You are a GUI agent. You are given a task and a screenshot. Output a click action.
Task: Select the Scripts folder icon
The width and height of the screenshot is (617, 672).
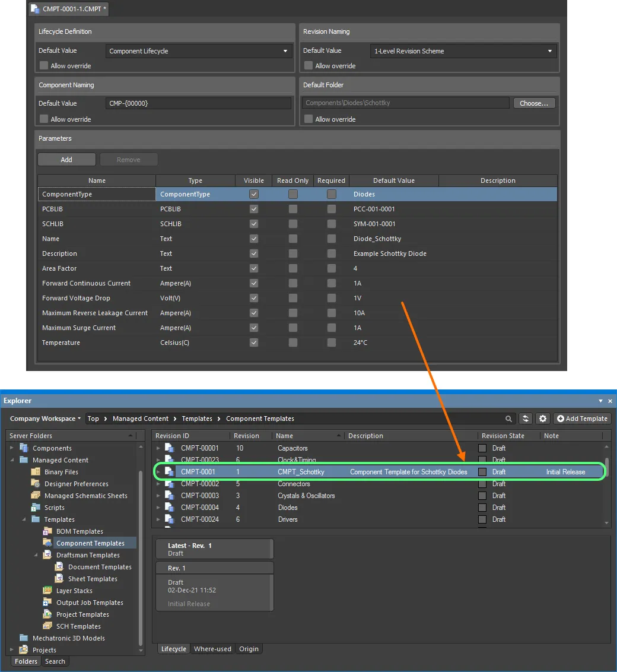36,508
